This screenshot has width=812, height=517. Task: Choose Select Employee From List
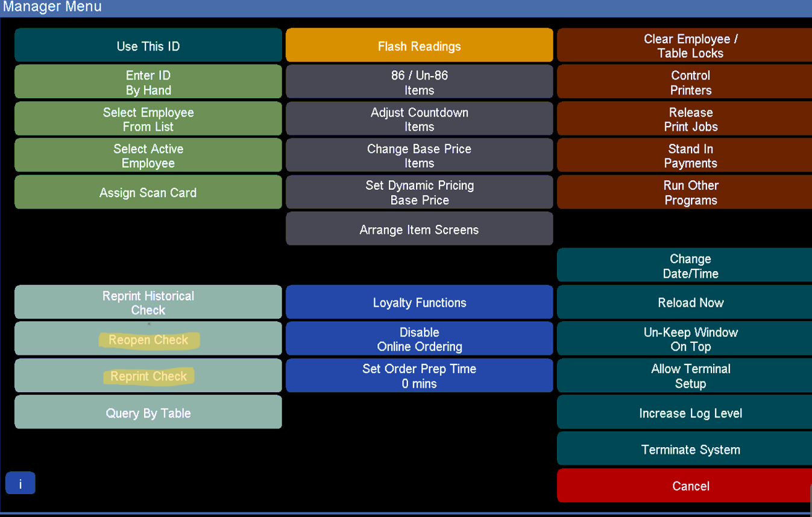coord(148,119)
